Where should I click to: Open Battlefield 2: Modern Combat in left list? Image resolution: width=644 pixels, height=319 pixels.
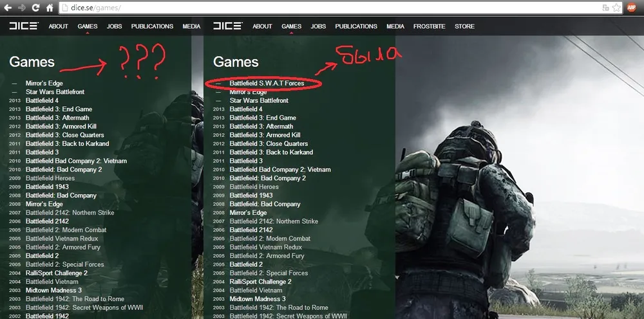pyautogui.click(x=66, y=230)
